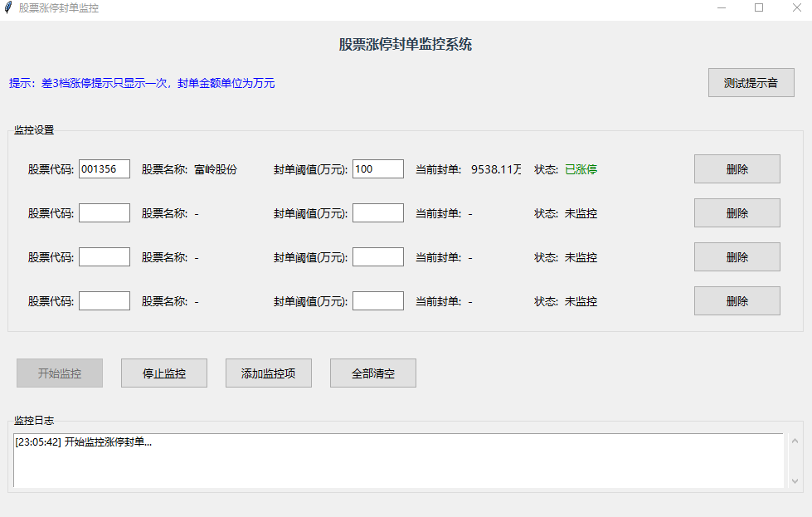Hit 删除 on the third monitoring row
Viewport: 812px width, 517px height.
[737, 257]
